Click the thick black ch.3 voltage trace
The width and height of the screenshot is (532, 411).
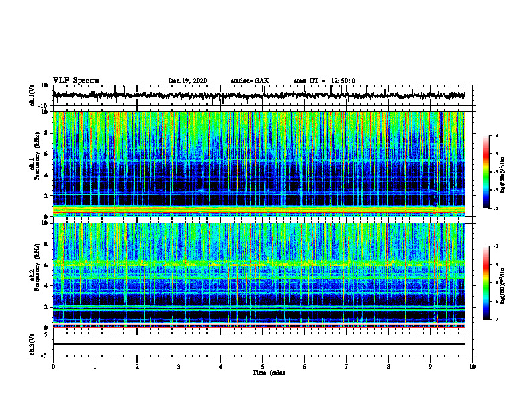coord(259,344)
